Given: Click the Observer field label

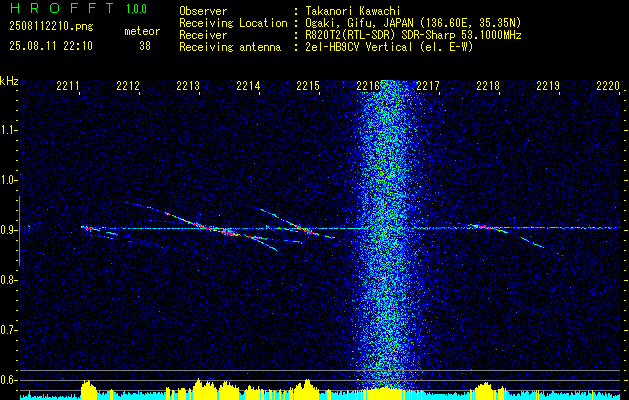Looking at the screenshot, I should click(203, 11).
